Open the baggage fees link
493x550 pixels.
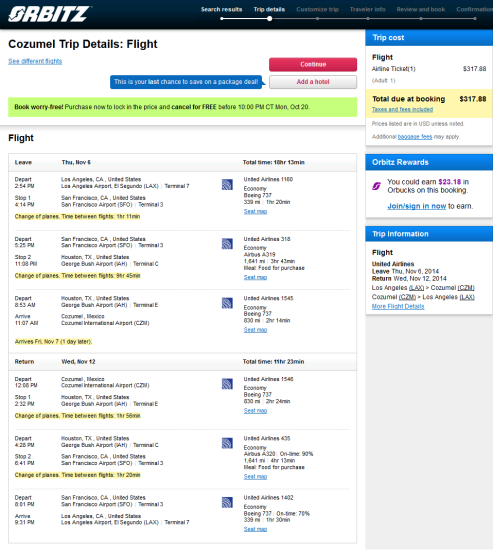pos(415,137)
